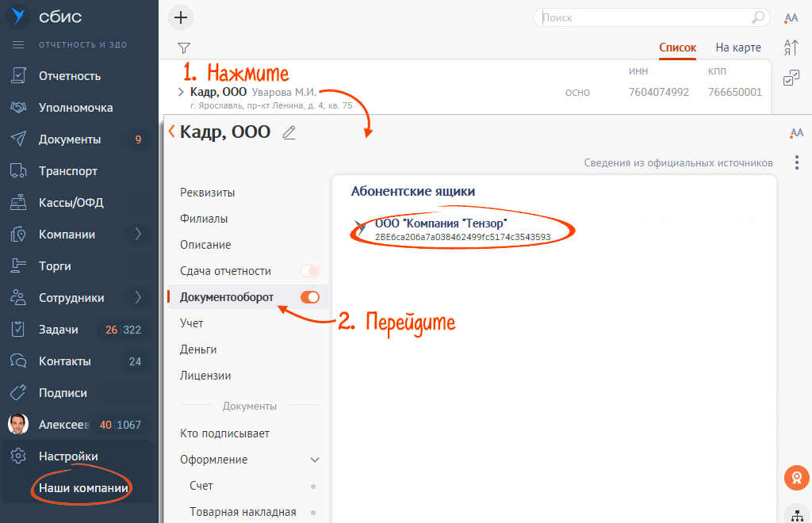Image resolution: width=812 pixels, height=523 pixels.
Task: Click the multi-select checkboxes icon
Action: (791, 78)
